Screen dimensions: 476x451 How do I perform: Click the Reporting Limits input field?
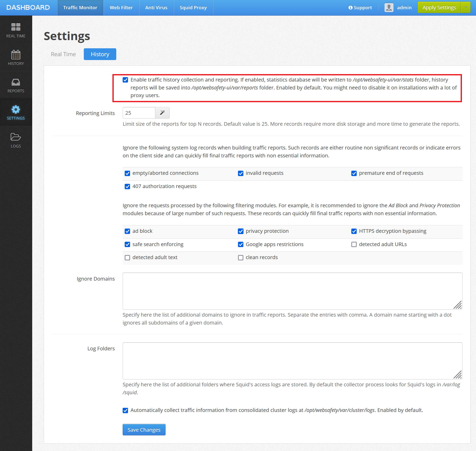pos(139,113)
